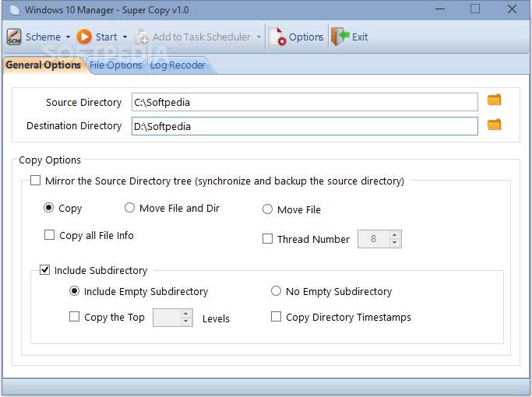The width and height of the screenshot is (532, 397).
Task: Select Include Empty Subdirectory radio button
Action: click(x=74, y=291)
